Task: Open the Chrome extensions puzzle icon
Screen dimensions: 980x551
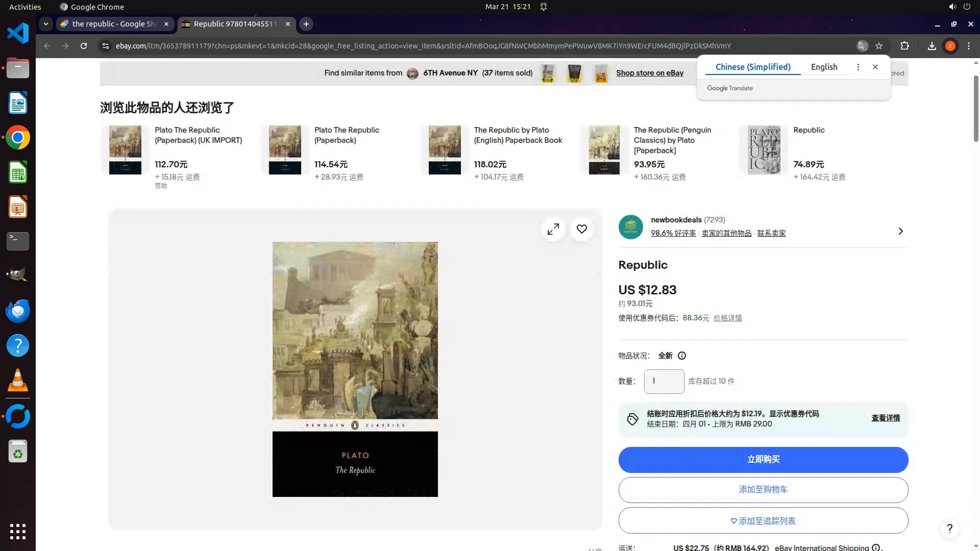Action: [904, 46]
